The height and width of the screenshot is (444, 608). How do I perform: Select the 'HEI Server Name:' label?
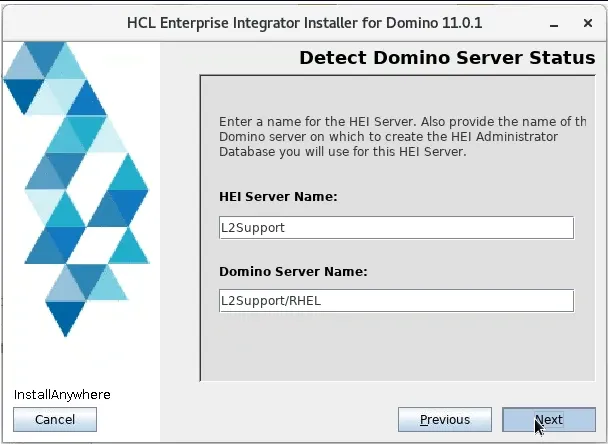coord(278,197)
